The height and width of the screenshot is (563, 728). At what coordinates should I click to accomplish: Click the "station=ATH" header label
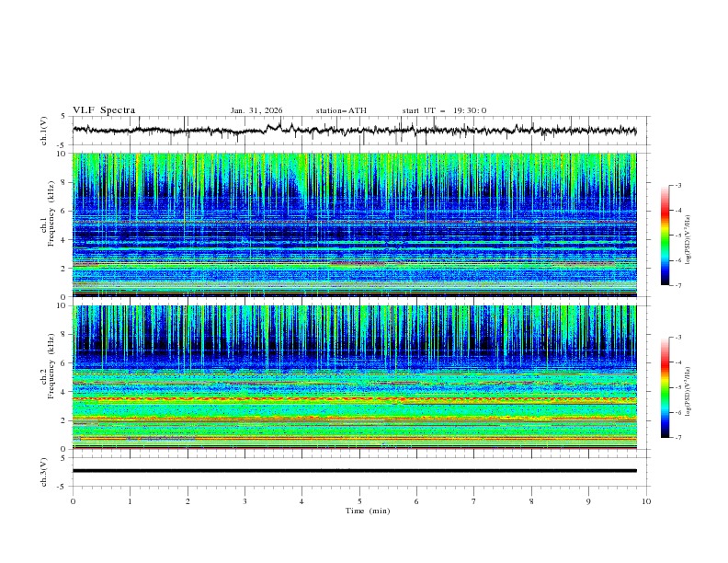click(341, 110)
